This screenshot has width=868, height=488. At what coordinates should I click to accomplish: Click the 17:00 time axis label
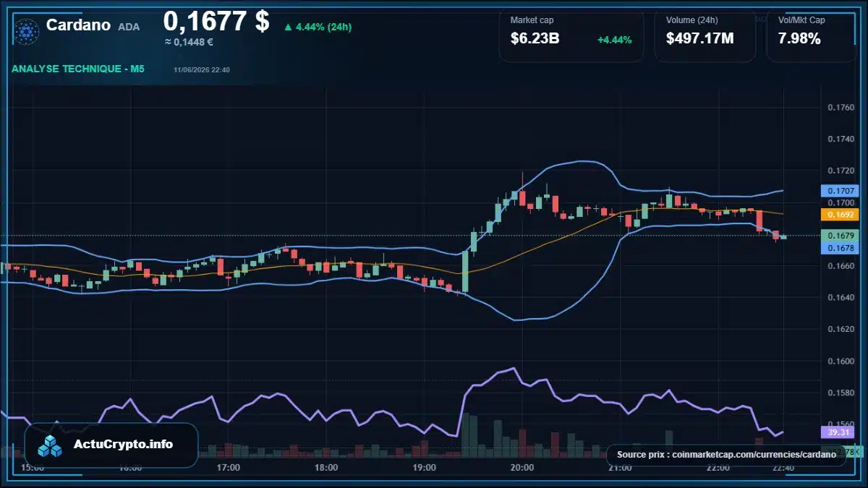229,468
